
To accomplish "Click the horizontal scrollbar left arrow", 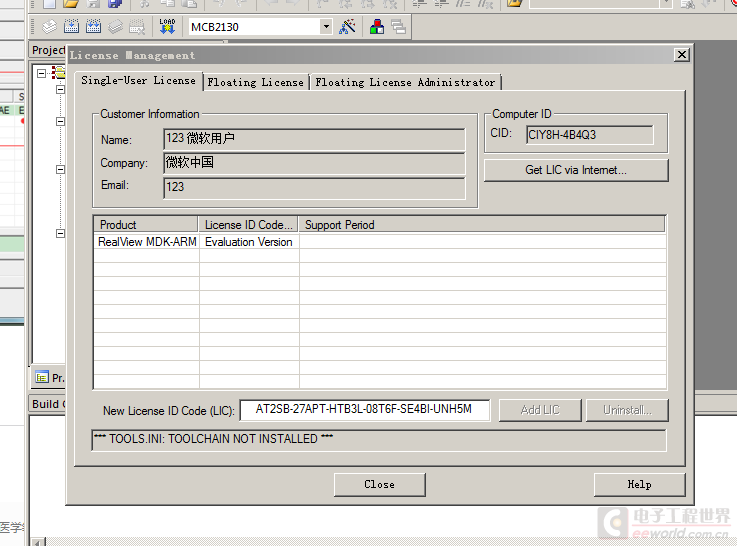I will pyautogui.click(x=38, y=542).
